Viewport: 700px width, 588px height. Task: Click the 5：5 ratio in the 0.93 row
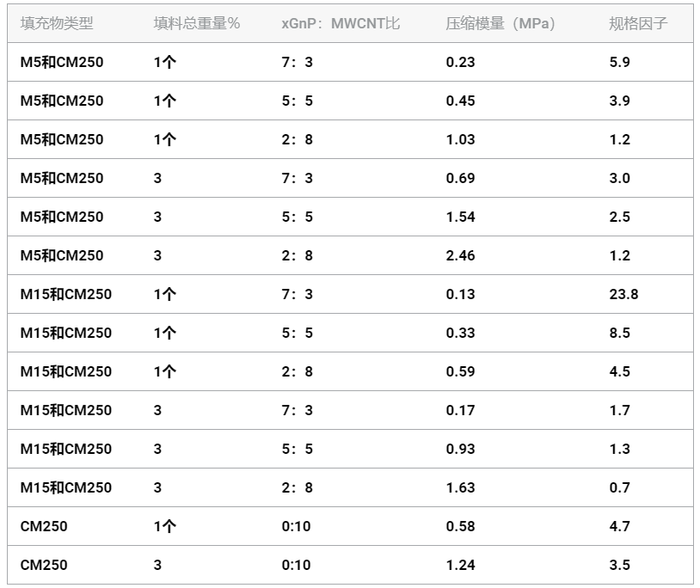click(x=298, y=449)
